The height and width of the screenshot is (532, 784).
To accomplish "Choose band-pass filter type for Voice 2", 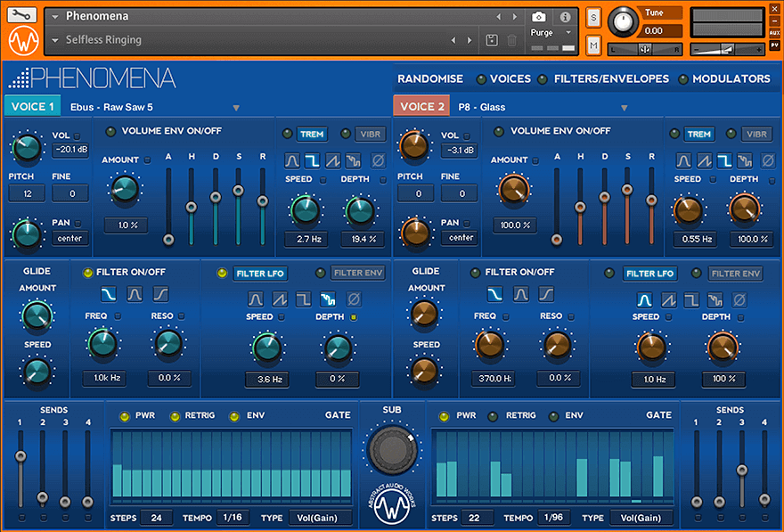I will coord(521,293).
